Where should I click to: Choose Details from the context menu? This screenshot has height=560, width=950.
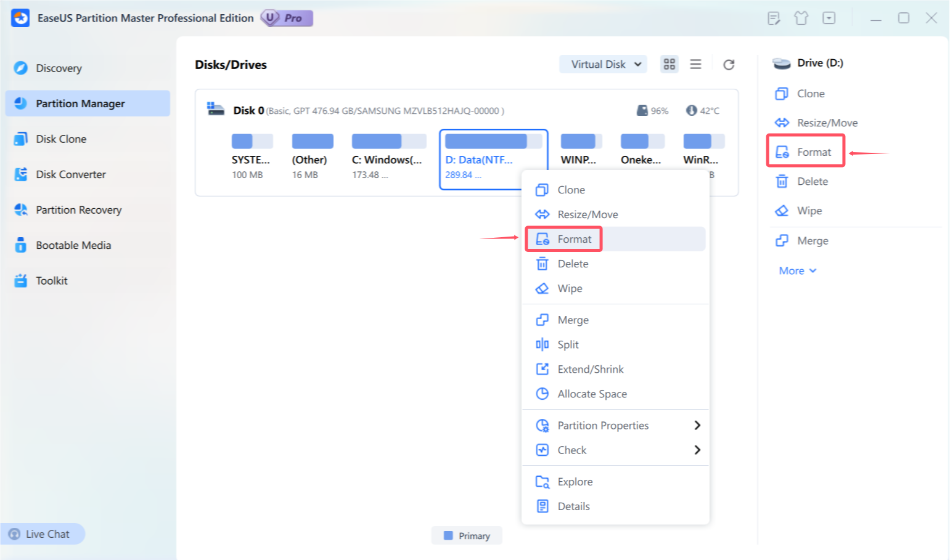[x=615, y=506]
